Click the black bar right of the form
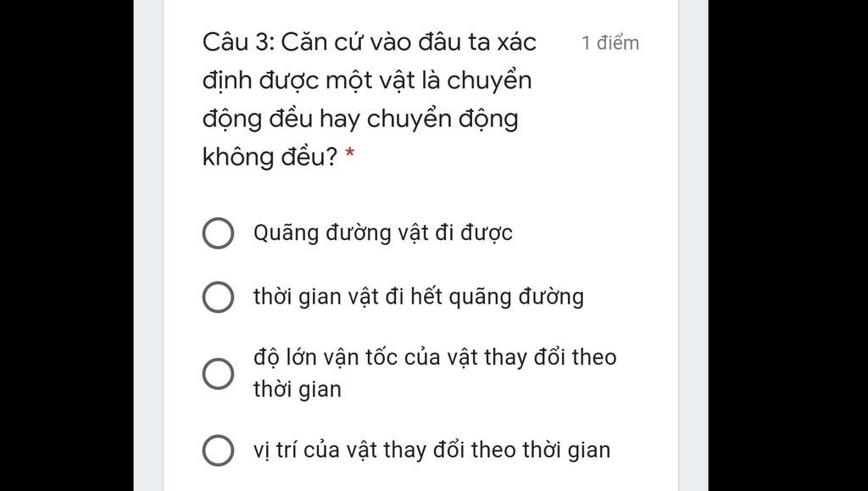Viewport: 868px width, 491px height. click(787, 245)
